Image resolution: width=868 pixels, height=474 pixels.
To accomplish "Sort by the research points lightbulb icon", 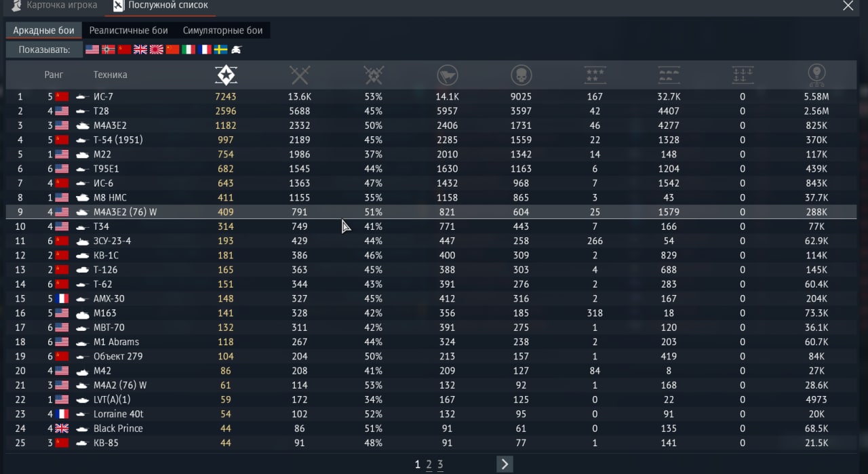I will (816, 75).
